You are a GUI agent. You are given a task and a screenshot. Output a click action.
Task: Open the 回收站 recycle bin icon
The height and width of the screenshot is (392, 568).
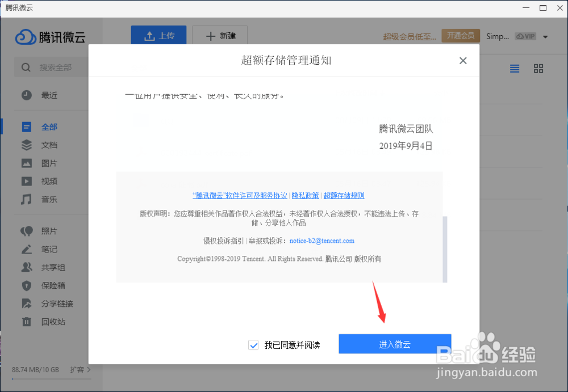point(27,322)
